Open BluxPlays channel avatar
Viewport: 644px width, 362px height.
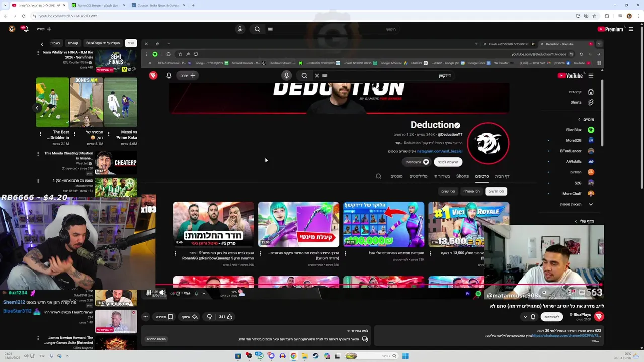[599, 316]
